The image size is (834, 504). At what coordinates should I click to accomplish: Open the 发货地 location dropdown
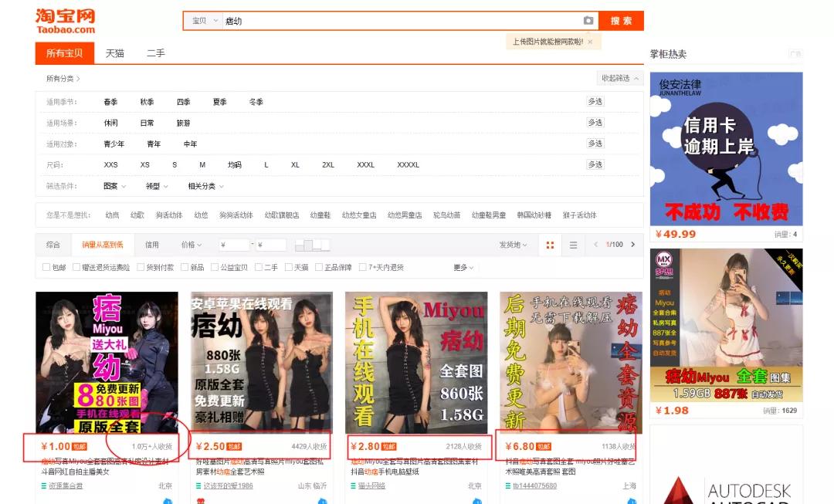[513, 245]
